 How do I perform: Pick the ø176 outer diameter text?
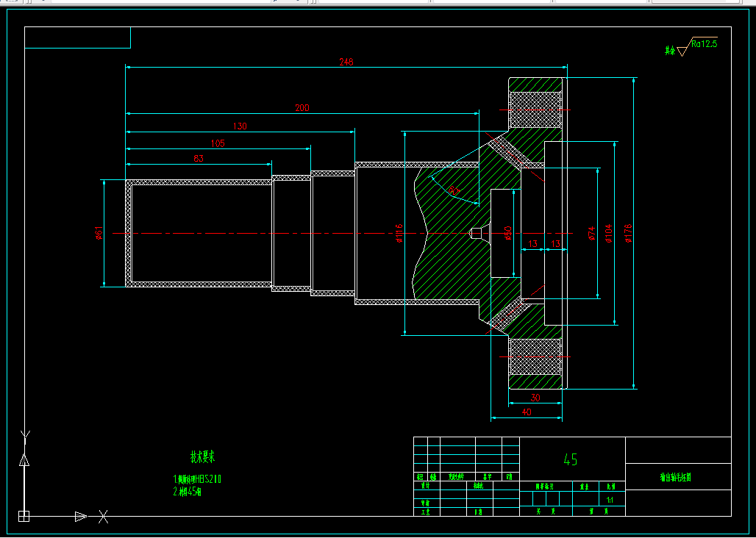(628, 233)
